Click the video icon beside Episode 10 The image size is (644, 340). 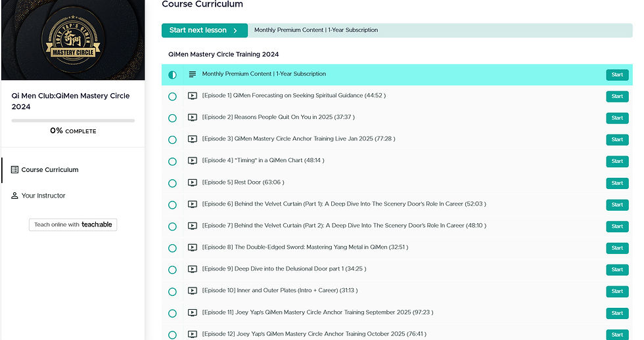coord(193,291)
